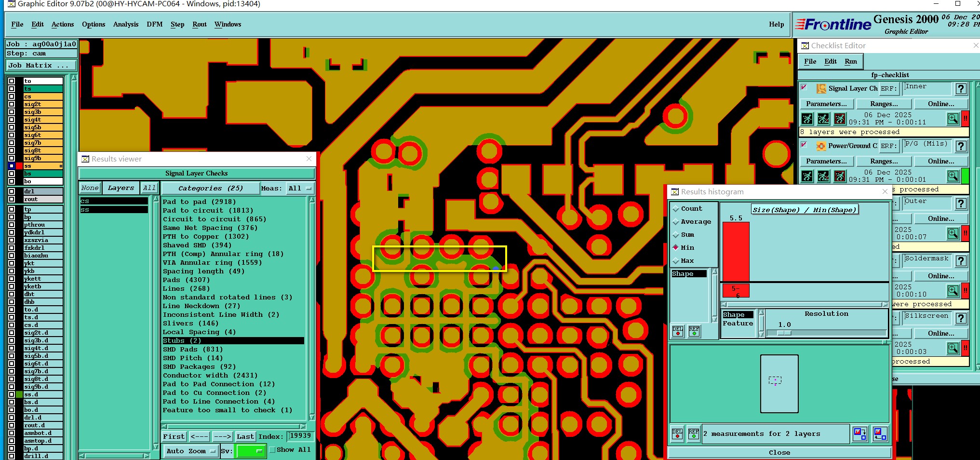
Task: Toggle Power/Ground Checks checkbox in checklist
Action: click(x=804, y=145)
